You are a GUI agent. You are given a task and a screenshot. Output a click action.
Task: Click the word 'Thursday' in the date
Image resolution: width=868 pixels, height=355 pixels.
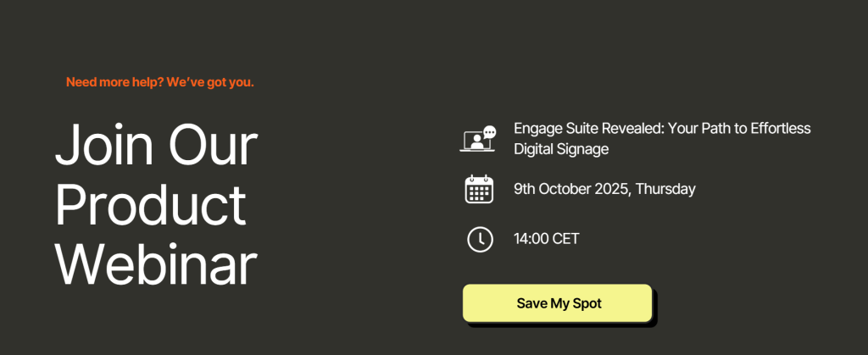pyautogui.click(x=665, y=189)
